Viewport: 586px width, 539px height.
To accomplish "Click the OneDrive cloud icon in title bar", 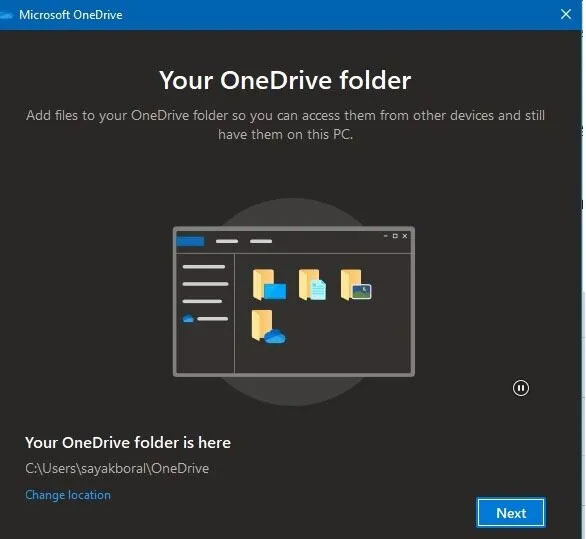I will pyautogui.click(x=6, y=15).
